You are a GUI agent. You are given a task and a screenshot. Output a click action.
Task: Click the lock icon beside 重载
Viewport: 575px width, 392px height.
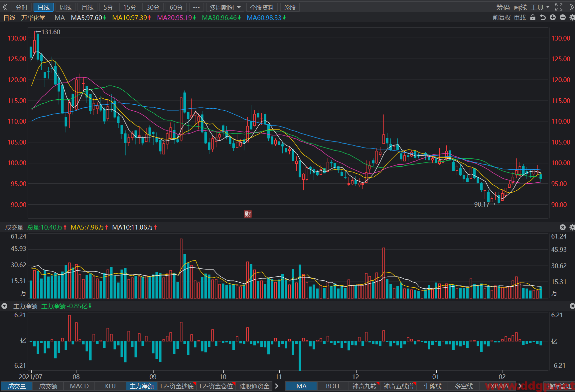pyautogui.click(x=533, y=18)
